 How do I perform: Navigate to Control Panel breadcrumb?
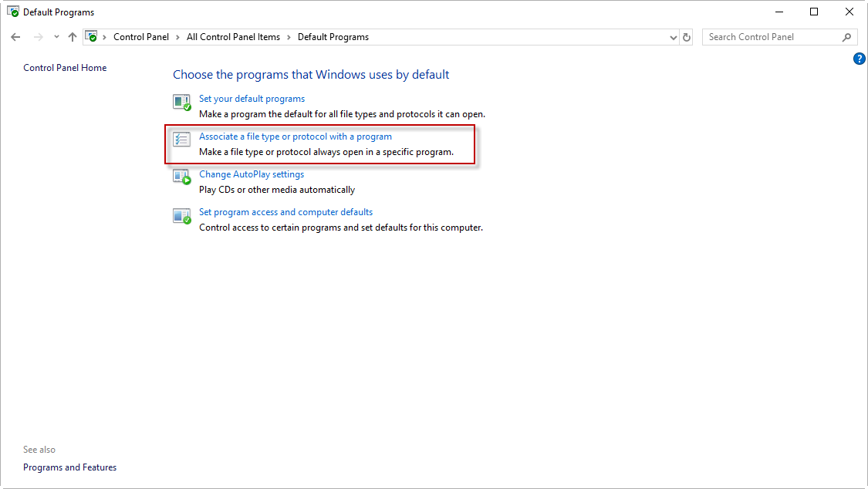[141, 37]
